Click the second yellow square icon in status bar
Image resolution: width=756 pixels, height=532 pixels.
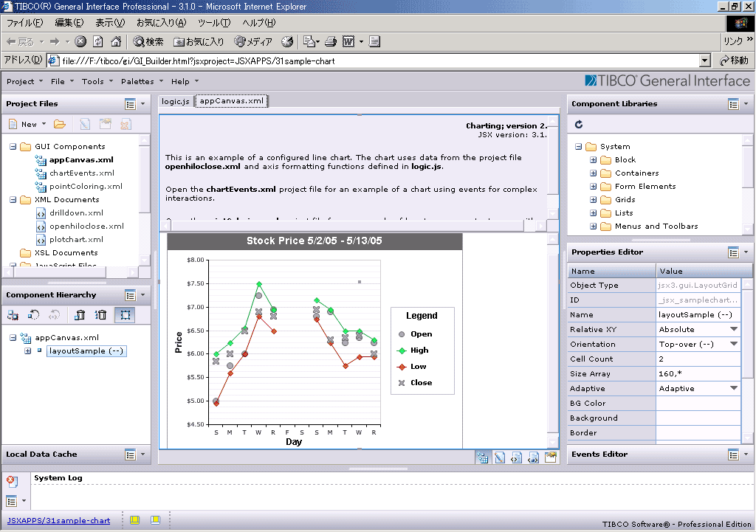tap(155, 520)
